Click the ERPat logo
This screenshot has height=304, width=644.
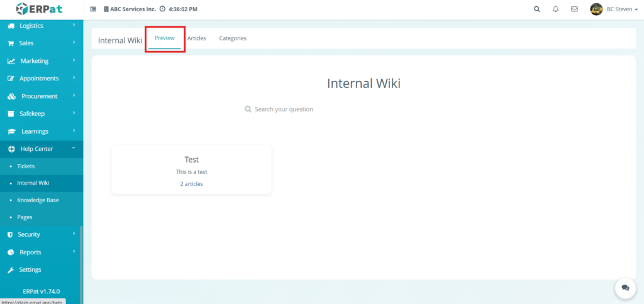click(x=40, y=9)
